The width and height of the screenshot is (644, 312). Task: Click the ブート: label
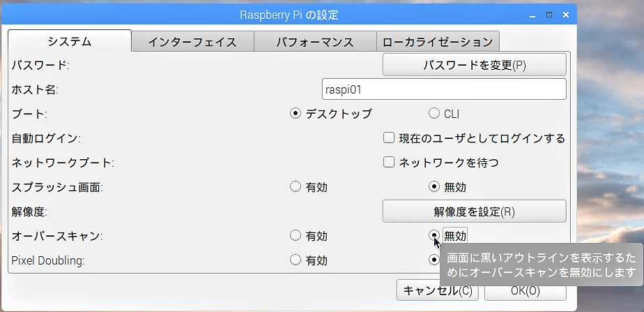(29, 114)
